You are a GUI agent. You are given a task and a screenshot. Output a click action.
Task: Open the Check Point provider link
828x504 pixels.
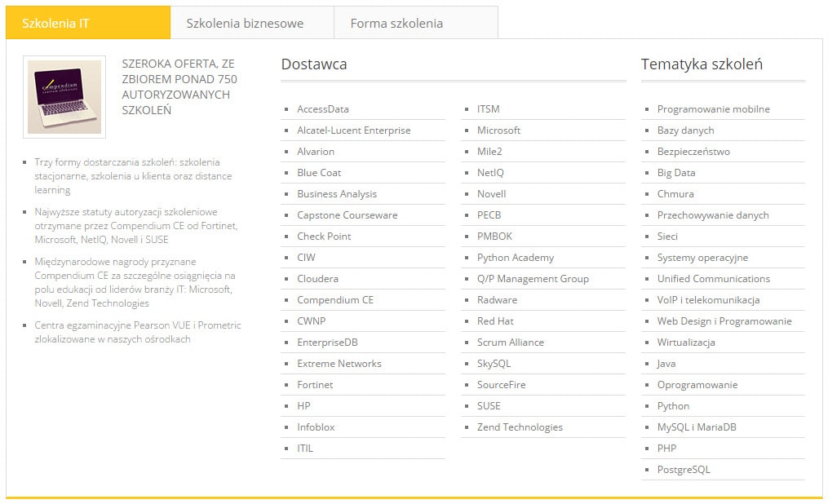324,237
